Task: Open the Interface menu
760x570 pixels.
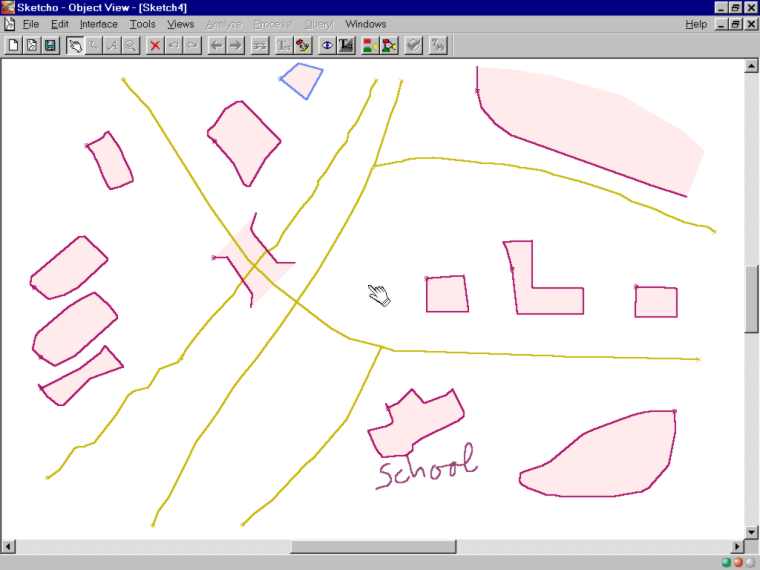Action: point(98,24)
